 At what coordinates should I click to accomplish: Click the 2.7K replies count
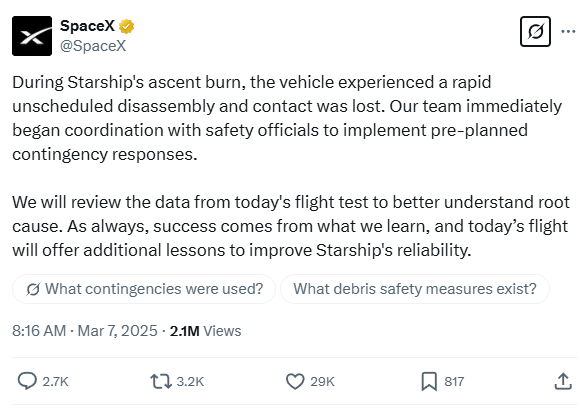click(x=55, y=381)
